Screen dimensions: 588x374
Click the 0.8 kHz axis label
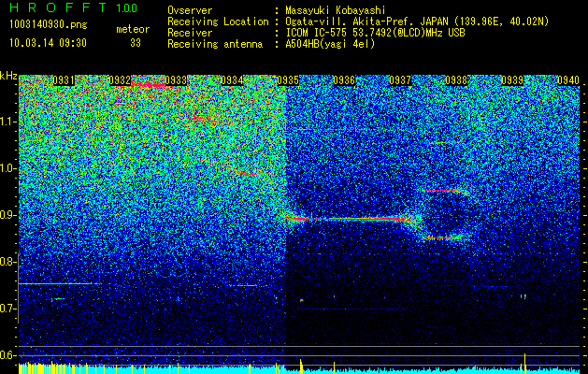click(8, 262)
